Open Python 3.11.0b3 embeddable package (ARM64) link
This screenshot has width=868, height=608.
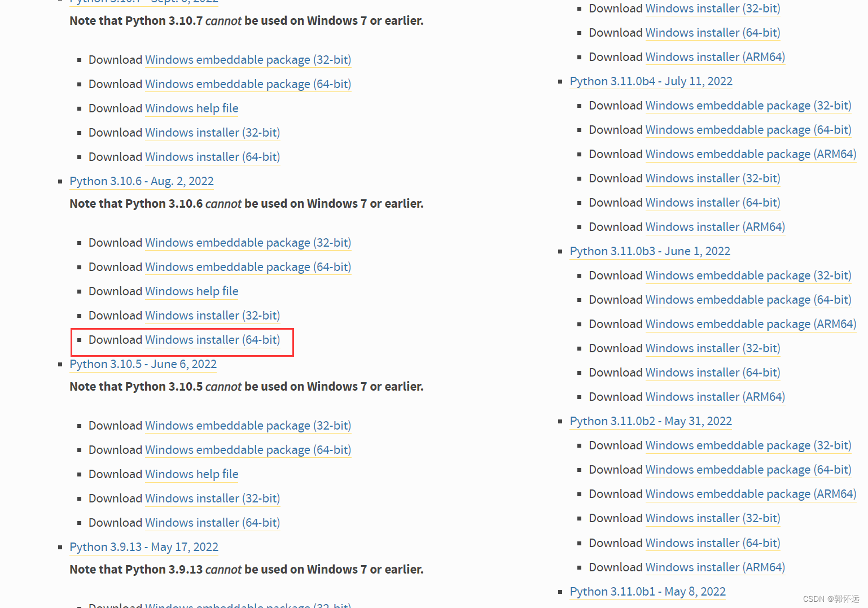pos(751,324)
